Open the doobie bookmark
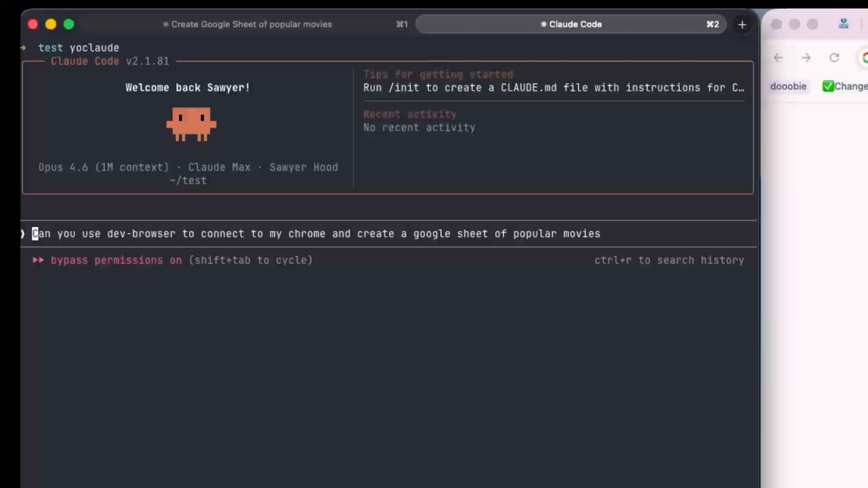This screenshot has height=488, width=868. pyautogui.click(x=788, y=86)
